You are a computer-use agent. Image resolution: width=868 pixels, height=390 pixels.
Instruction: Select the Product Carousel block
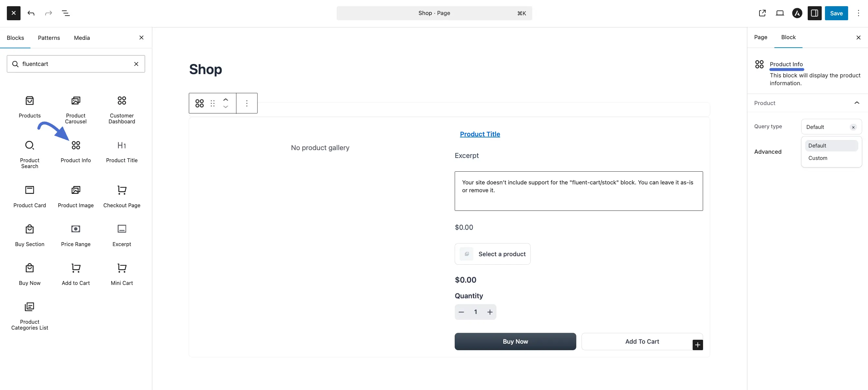(x=76, y=108)
